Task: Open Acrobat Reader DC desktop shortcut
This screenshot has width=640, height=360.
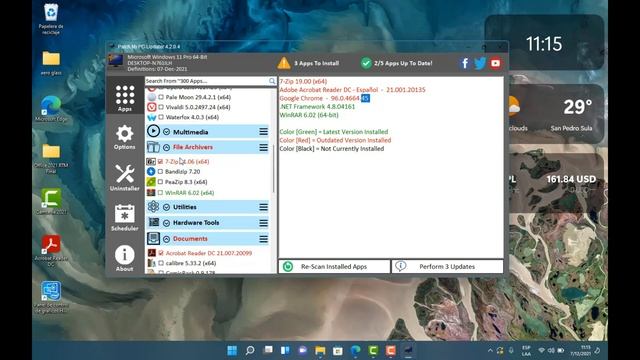Action: 51,251
